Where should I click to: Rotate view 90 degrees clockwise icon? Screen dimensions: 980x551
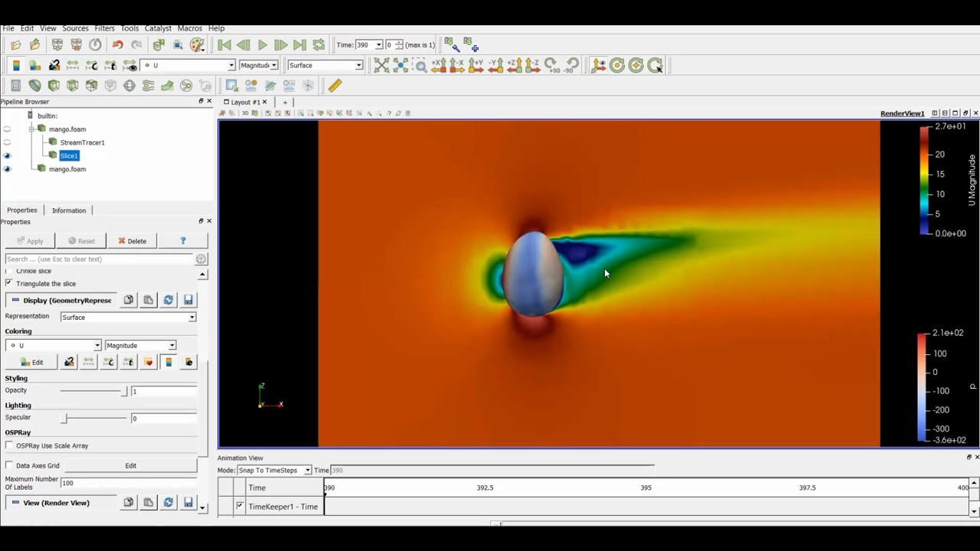tap(551, 66)
